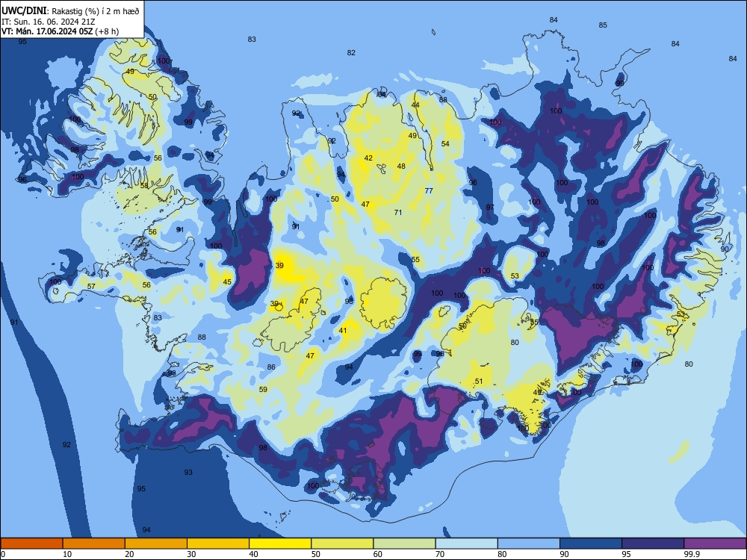Click the humidity value 82 over the northern sea
This screenshot has height=560, width=747.
point(351,53)
